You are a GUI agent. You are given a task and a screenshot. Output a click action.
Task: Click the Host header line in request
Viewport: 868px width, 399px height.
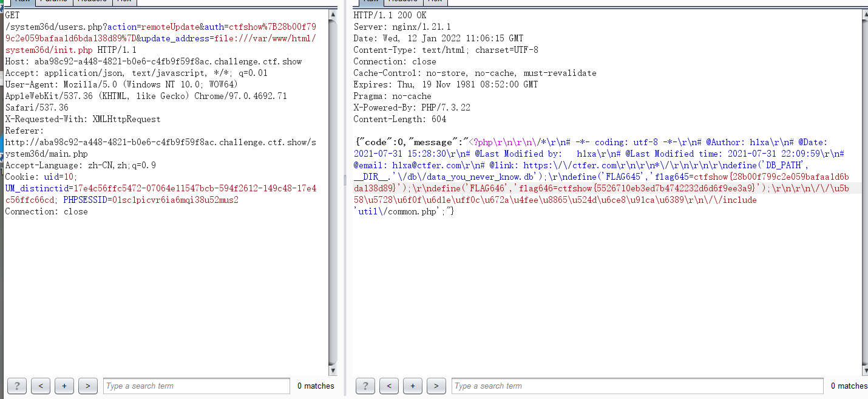(x=154, y=61)
